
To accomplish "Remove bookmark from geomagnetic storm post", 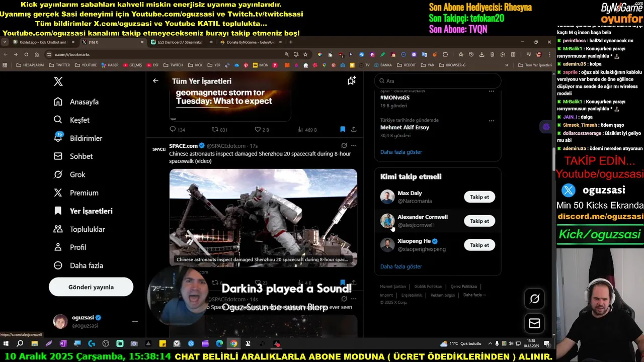I will [343, 129].
